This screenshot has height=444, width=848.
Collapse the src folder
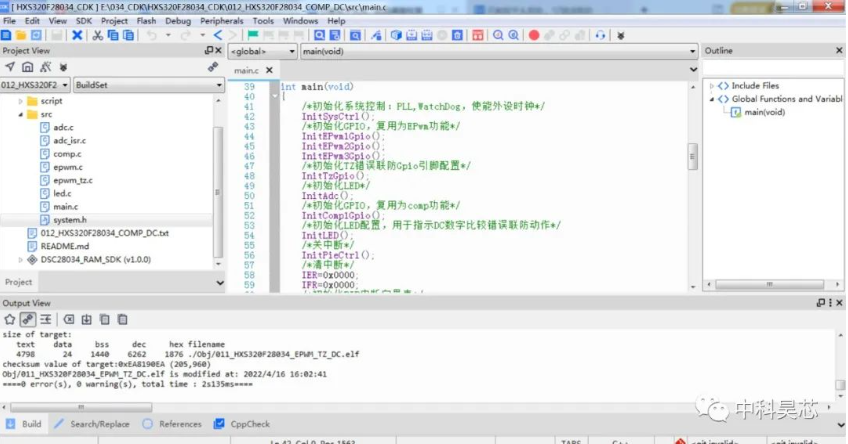coord(21,115)
